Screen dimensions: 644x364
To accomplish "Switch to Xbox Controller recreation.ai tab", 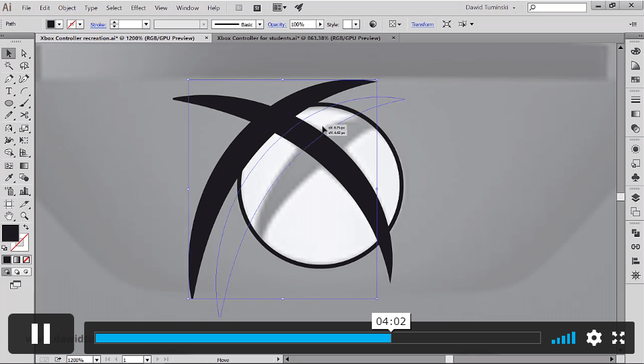I will (117, 38).
